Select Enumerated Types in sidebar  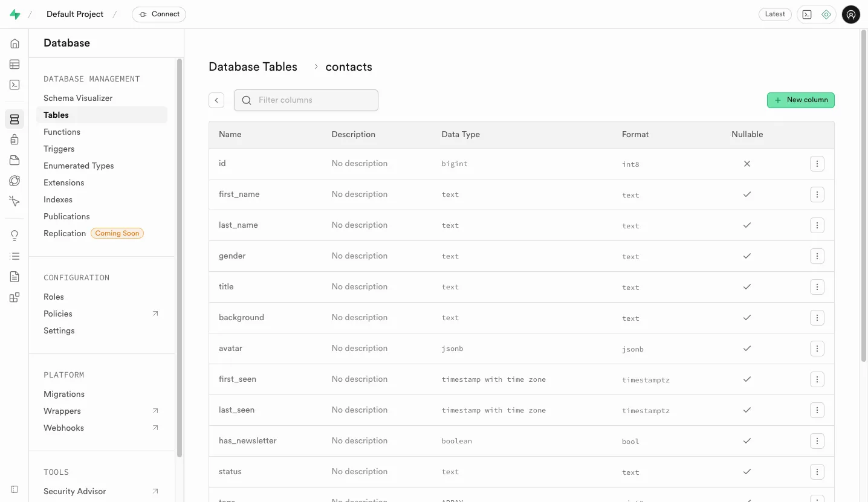(79, 166)
